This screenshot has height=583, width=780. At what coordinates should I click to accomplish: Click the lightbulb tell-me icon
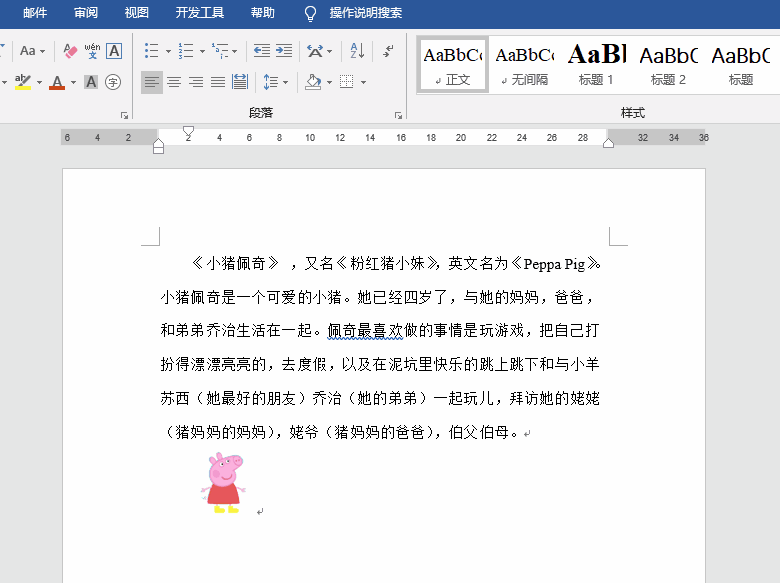310,13
